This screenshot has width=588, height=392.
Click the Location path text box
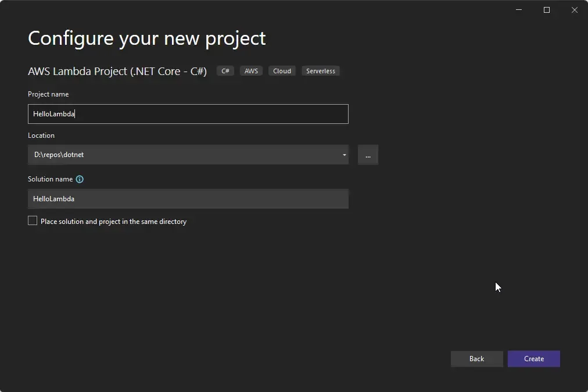click(174, 155)
